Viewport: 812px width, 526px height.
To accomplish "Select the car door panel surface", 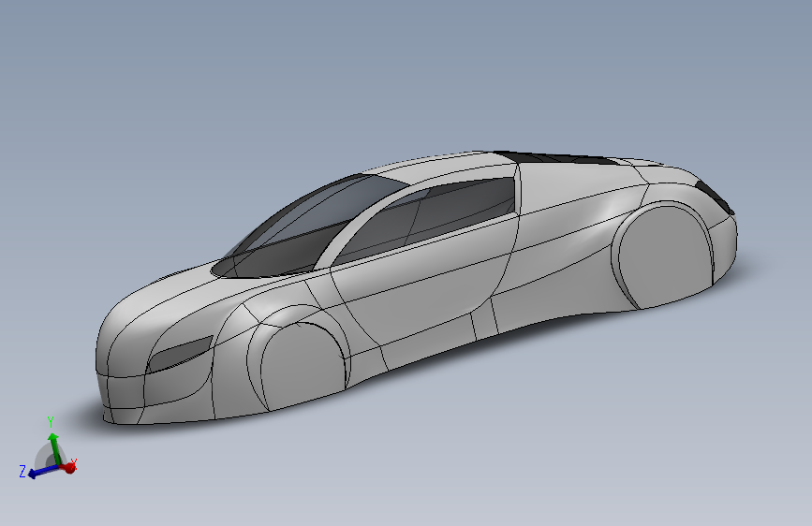I will [x=422, y=280].
